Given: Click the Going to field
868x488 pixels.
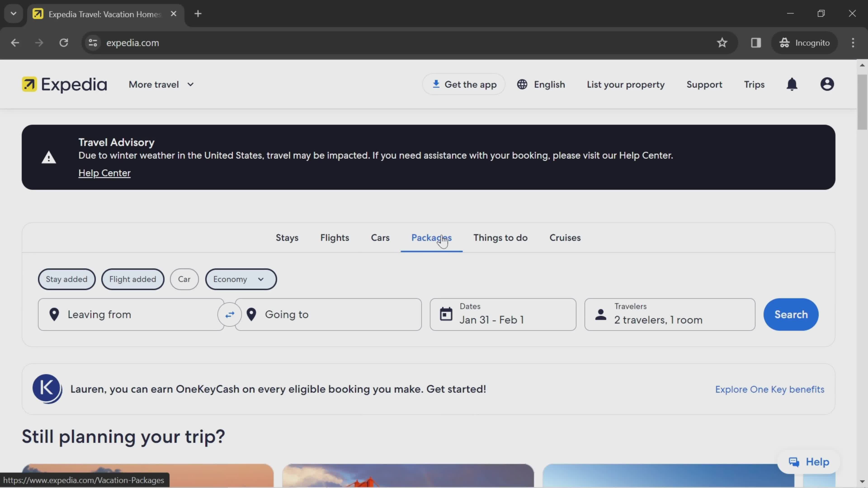Looking at the screenshot, I should (x=328, y=314).
